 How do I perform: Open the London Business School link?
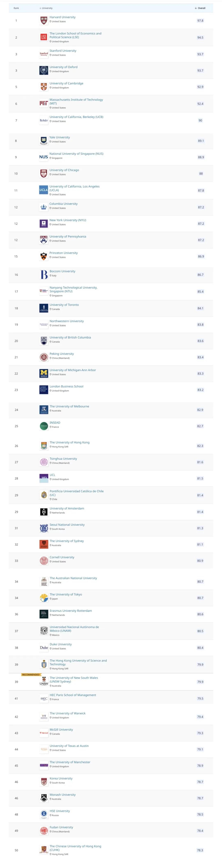coord(66,387)
